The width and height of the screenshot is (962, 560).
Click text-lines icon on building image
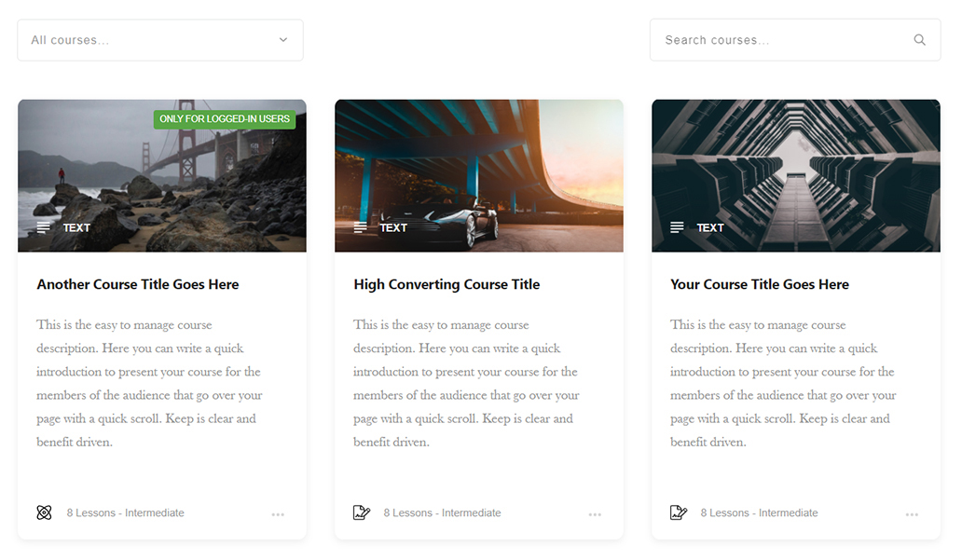(x=678, y=227)
